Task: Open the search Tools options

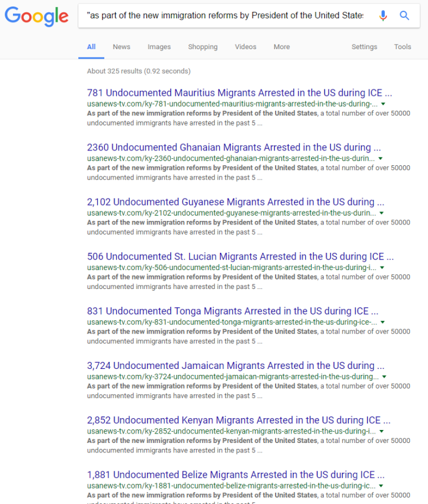Action: point(403,47)
